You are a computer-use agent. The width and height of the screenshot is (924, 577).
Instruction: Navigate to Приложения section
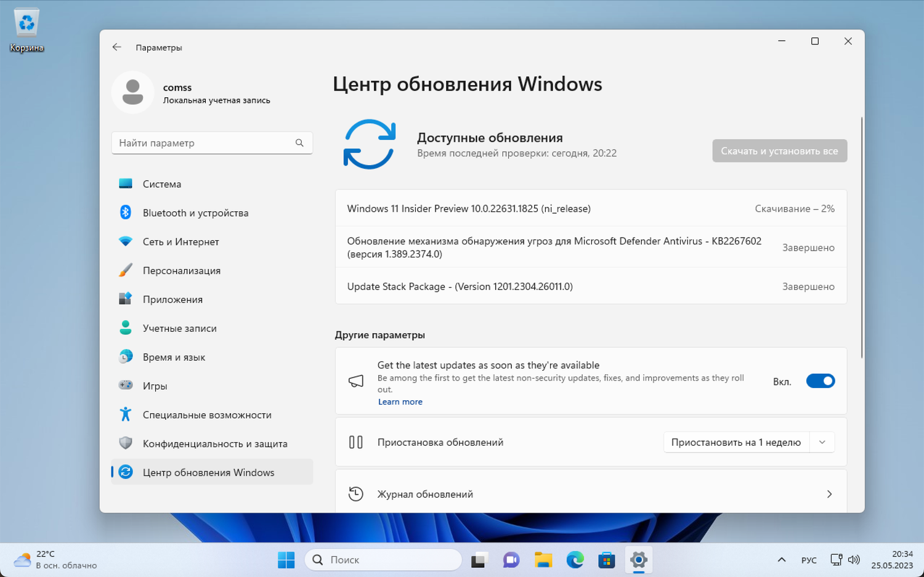tap(212, 299)
